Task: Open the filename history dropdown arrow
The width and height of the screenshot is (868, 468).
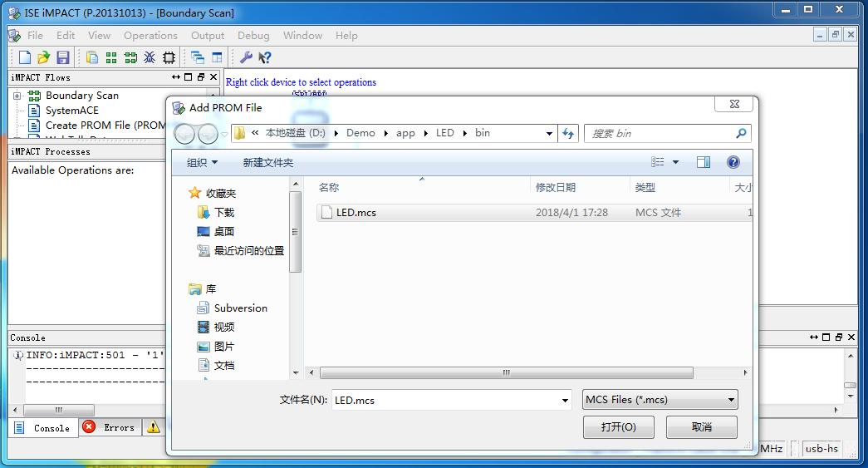Action: [x=565, y=401]
